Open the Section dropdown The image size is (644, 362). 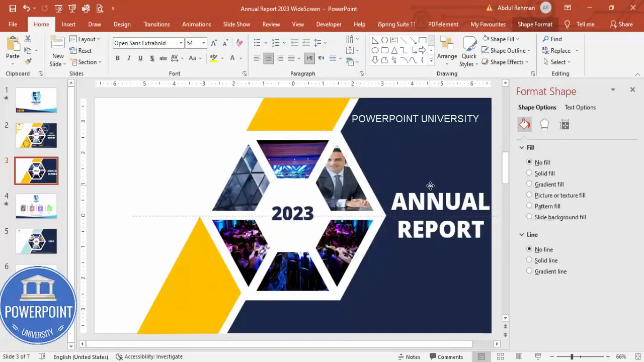[x=86, y=62]
